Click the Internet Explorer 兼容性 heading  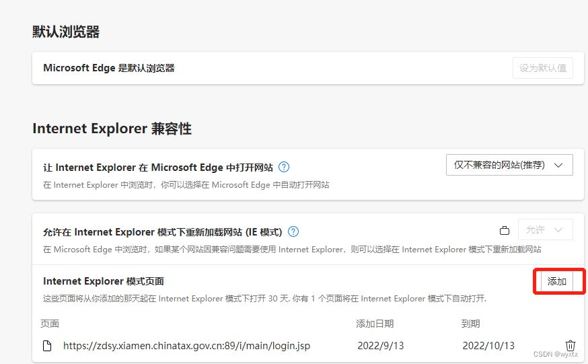coord(112,129)
